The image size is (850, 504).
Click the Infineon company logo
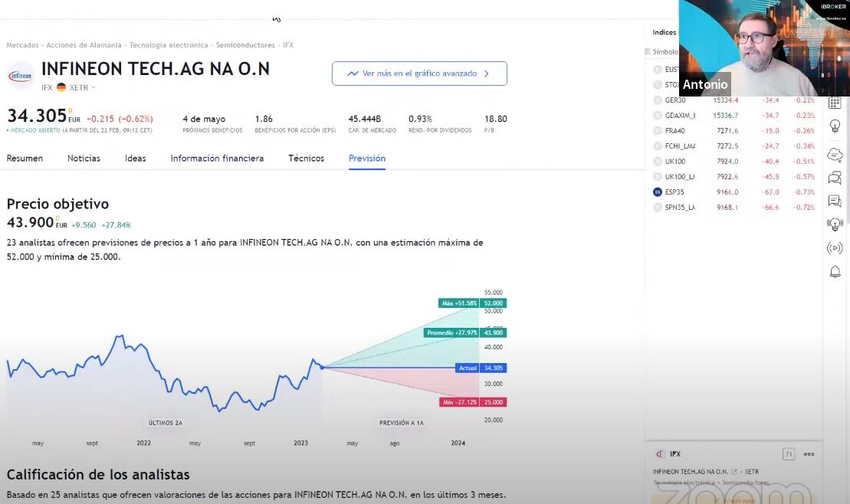(20, 76)
